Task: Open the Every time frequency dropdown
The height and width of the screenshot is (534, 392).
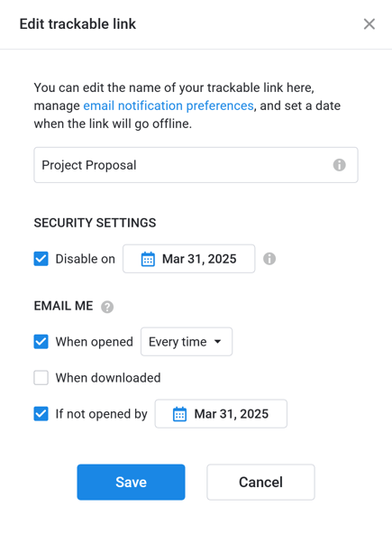Action: pyautogui.click(x=187, y=342)
